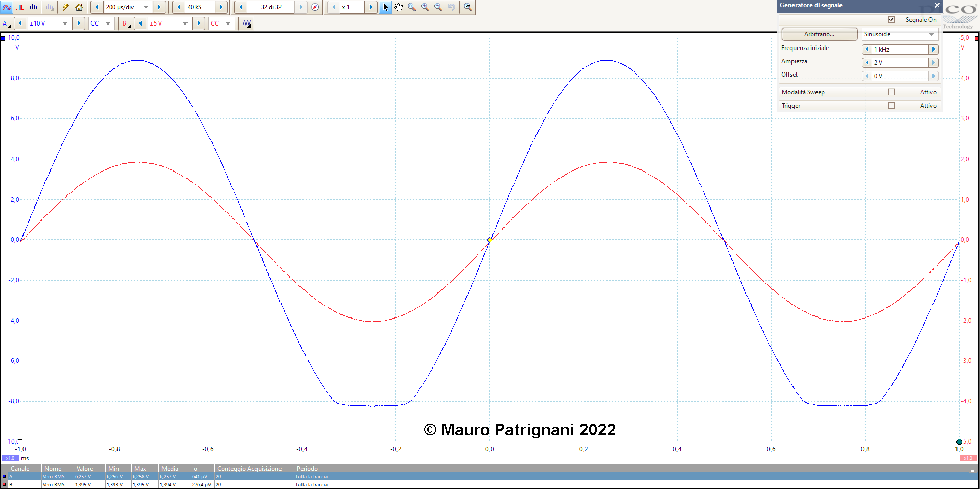Click channel B red axis marker
Viewport: 980px width, 489px height.
coord(977,38)
